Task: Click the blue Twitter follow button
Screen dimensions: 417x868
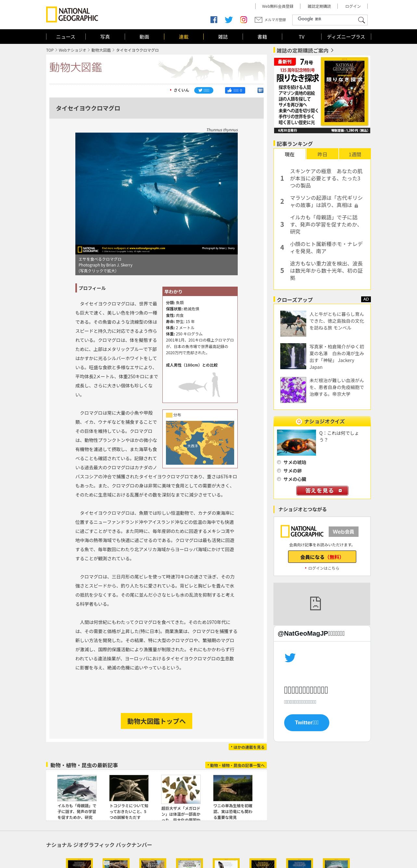Action: pyautogui.click(x=307, y=722)
